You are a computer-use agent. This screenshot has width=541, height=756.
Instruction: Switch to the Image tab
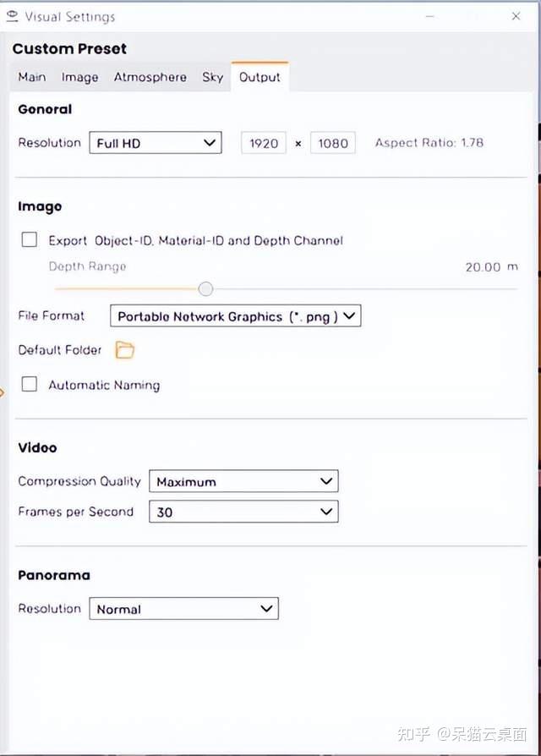[x=79, y=77]
